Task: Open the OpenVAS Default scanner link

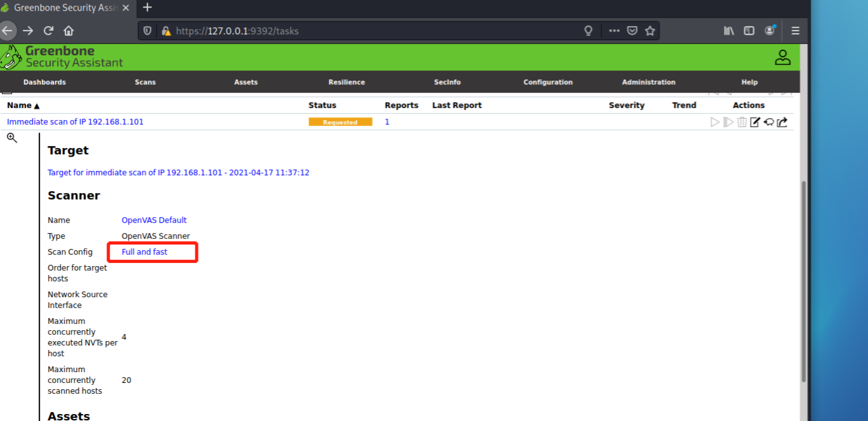Action: (x=154, y=220)
